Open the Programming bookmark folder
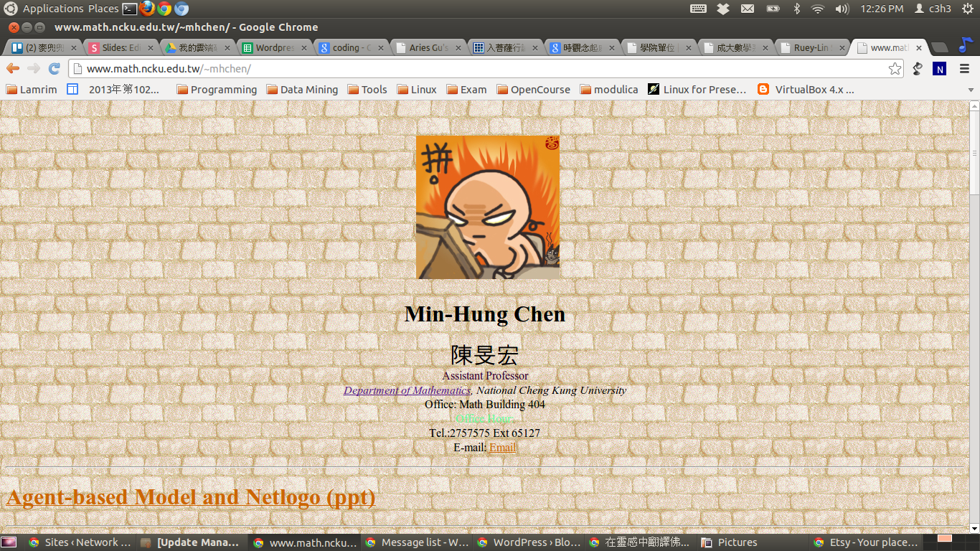 (217, 90)
